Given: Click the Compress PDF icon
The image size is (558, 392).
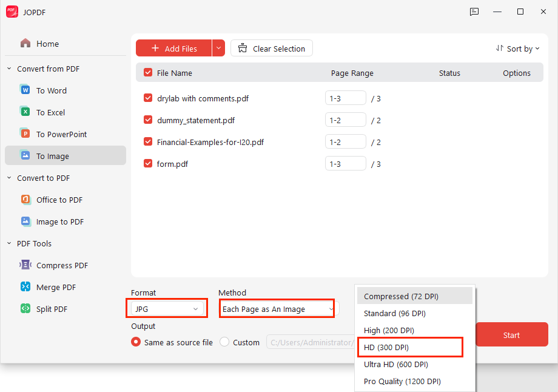Looking at the screenshot, I should pyautogui.click(x=25, y=265).
